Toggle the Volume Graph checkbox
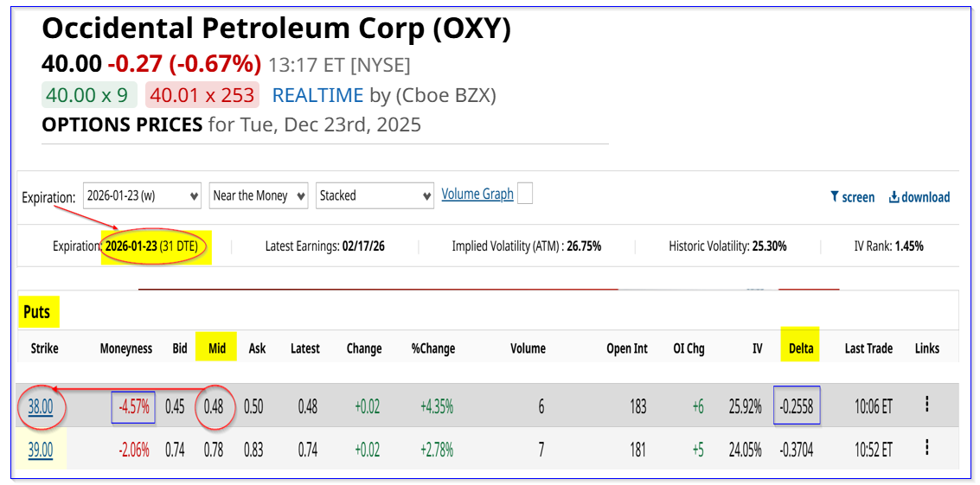Screen dimensions: 980x485 [524, 194]
